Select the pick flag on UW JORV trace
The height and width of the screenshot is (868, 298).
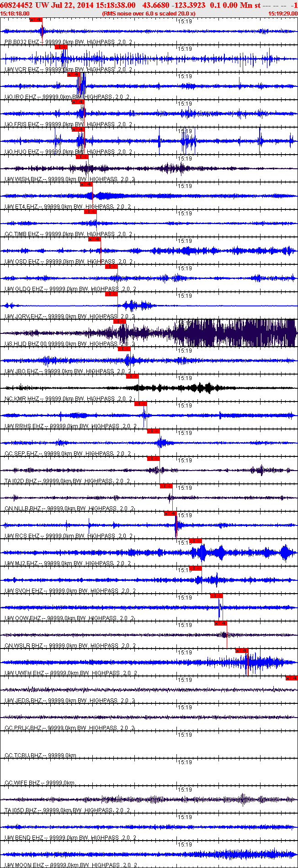112,294
